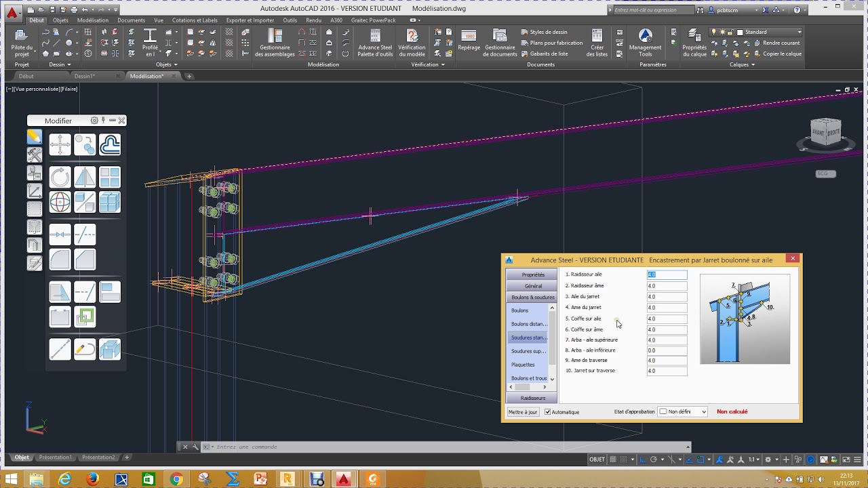Viewport: 868px width, 488px height.
Task: Switch to the Présentation1 layout tab
Action: click(x=55, y=457)
